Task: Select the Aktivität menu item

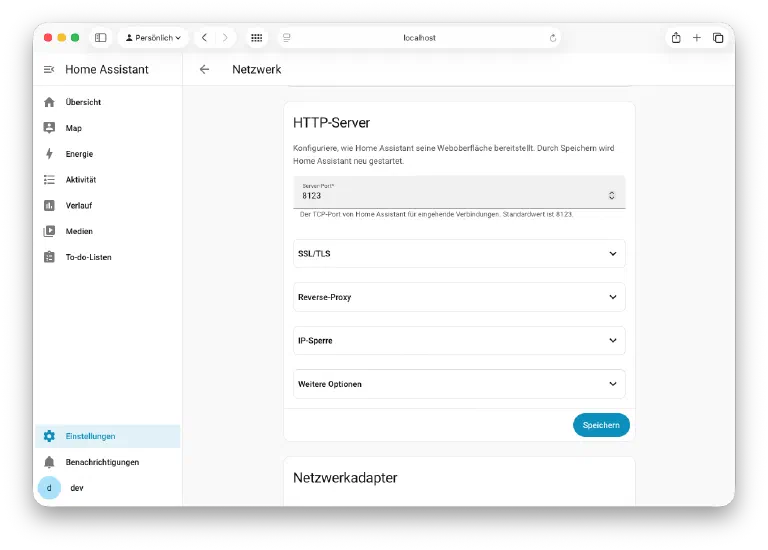Action: pyautogui.click(x=108, y=180)
